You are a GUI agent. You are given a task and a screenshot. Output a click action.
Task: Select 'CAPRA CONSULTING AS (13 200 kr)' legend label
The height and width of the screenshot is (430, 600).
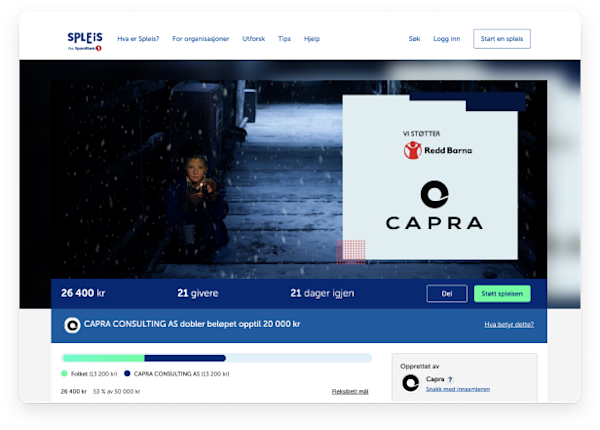tap(181, 374)
